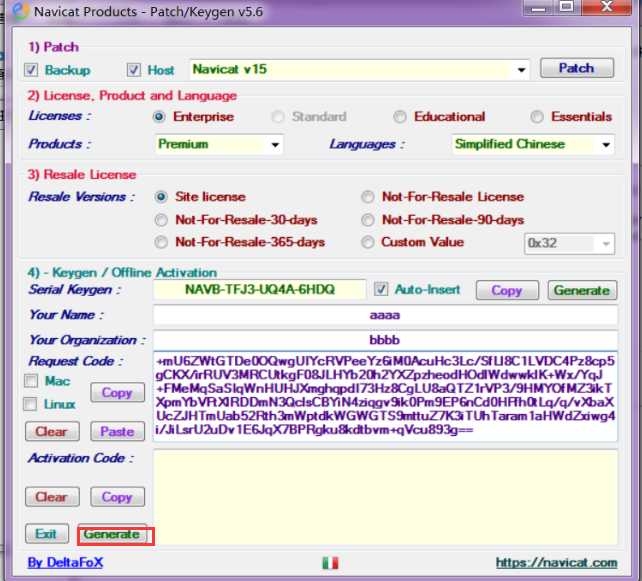Click the Paste button for Request Code
Screen dimensions: 642x581
[x=118, y=431]
